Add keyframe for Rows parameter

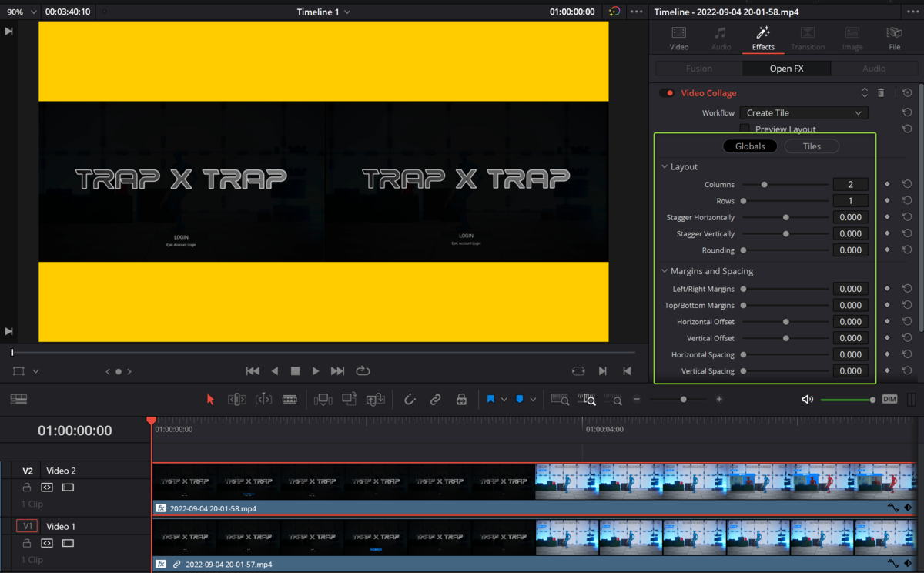point(887,201)
